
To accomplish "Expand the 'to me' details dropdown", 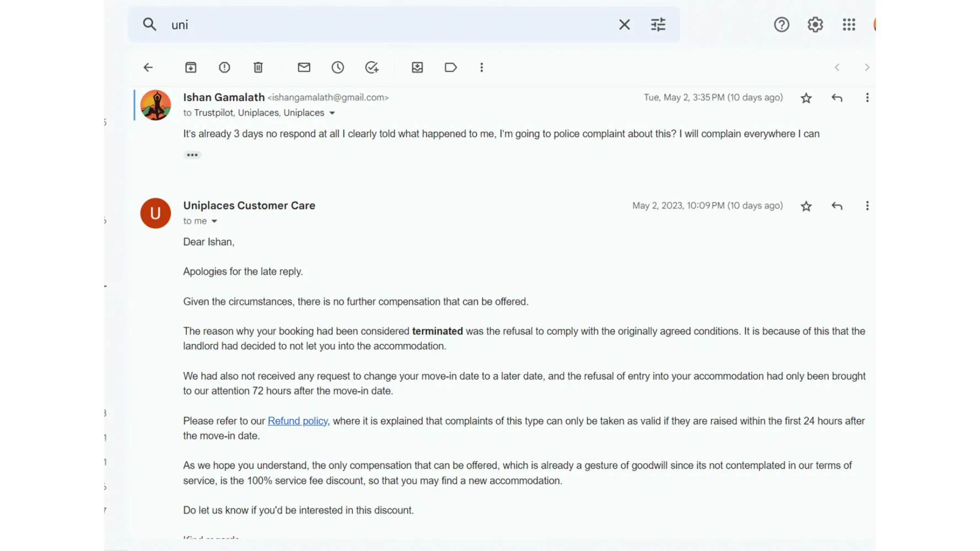I will [214, 221].
